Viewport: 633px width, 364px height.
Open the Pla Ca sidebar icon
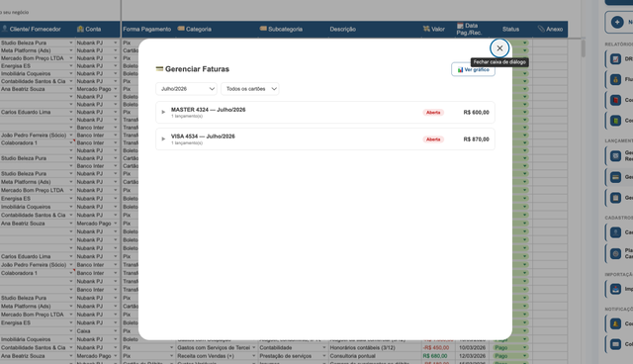point(615,253)
